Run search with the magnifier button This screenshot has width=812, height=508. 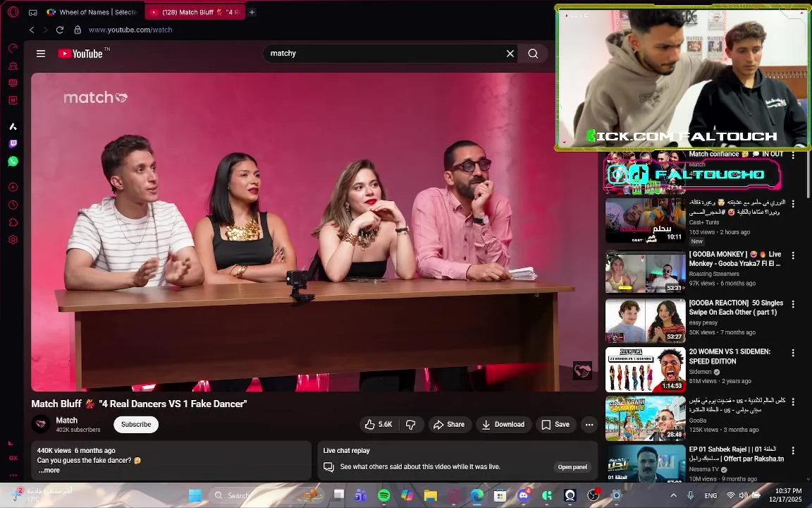point(533,54)
